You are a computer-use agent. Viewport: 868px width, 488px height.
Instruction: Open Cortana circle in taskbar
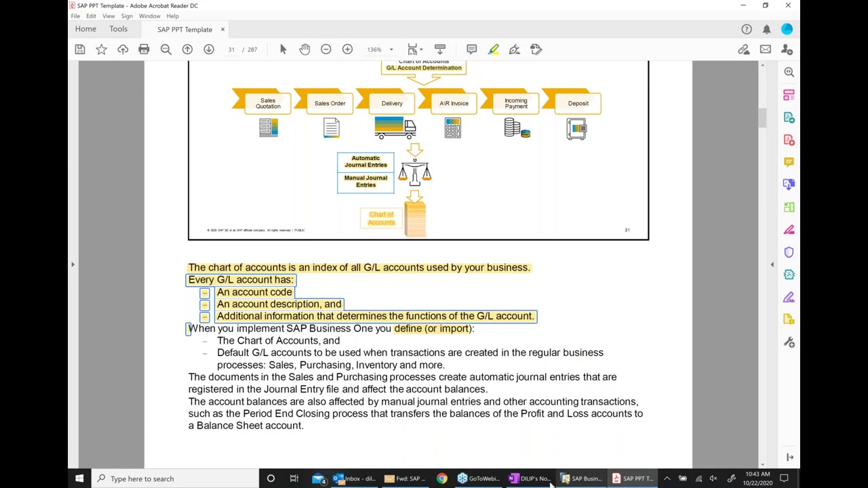271,479
